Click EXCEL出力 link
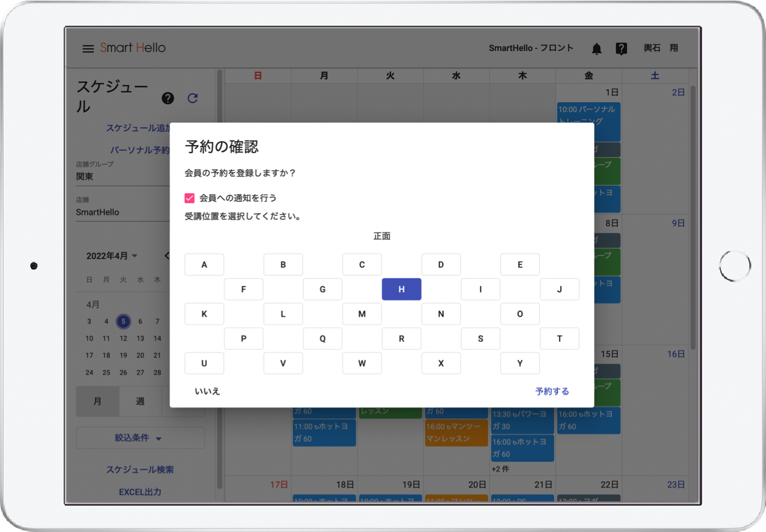Screen dimensions: 766x532 (x=140, y=491)
